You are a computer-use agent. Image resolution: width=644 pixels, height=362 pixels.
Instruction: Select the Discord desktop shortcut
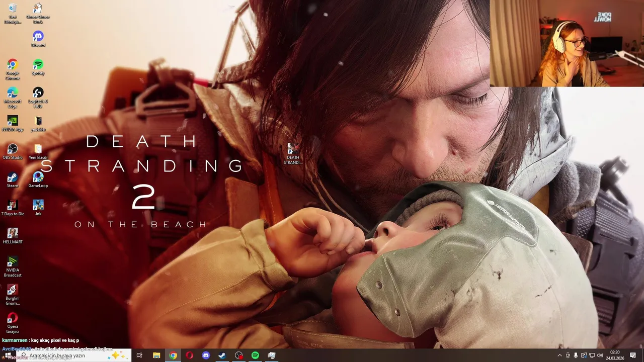coord(38,39)
